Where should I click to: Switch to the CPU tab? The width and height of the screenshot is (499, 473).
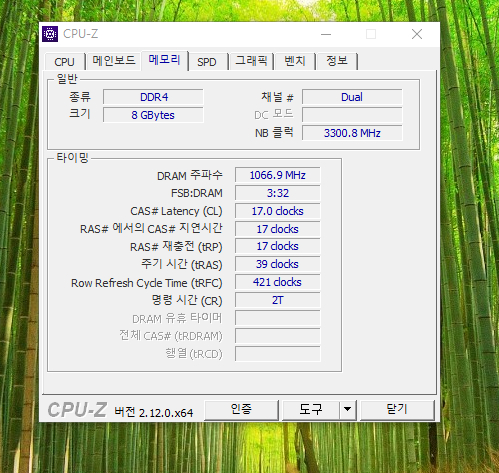(64, 62)
